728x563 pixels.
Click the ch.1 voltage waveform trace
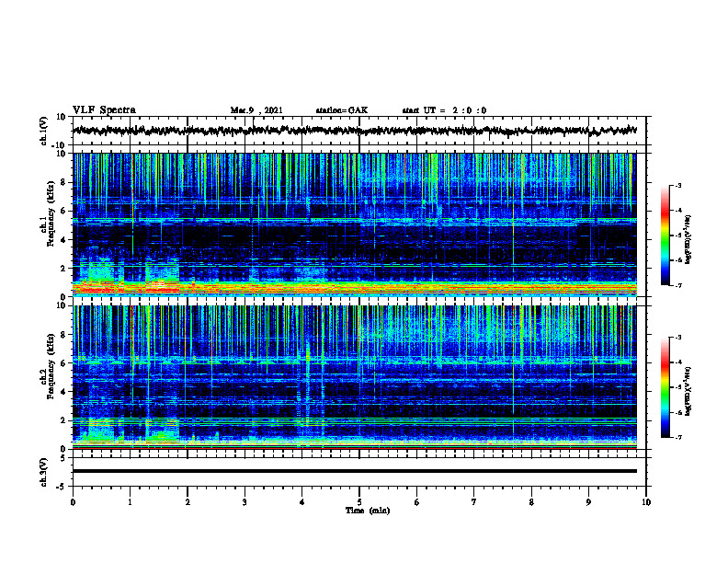pos(355,131)
